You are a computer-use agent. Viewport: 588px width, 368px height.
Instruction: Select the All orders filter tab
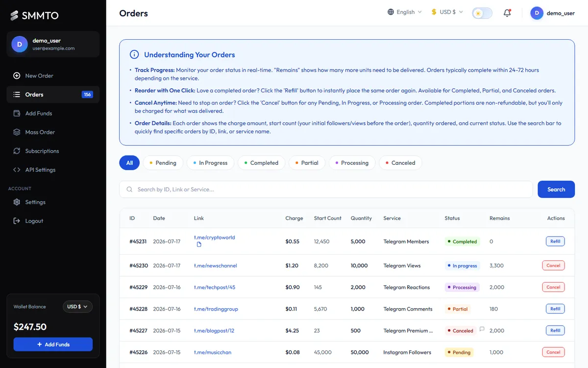coord(129,163)
